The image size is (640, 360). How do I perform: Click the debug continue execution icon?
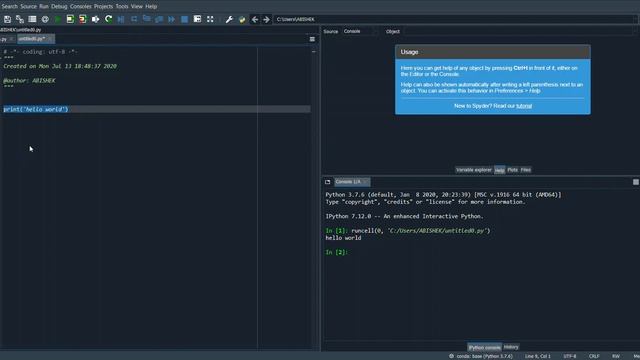(172, 19)
